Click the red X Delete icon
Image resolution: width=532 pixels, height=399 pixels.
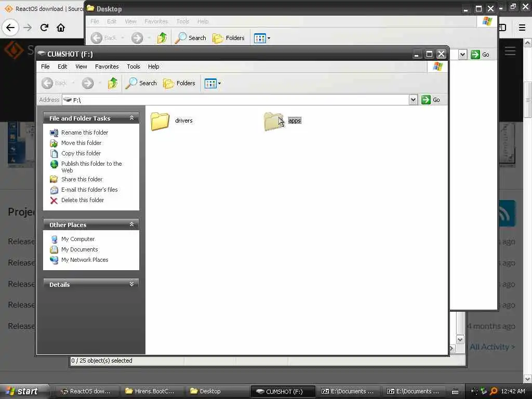point(54,201)
